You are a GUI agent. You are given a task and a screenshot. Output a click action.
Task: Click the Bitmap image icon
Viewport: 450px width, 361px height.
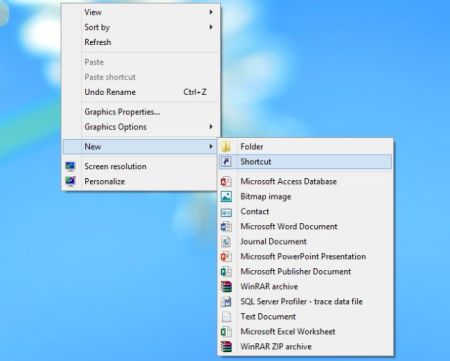[x=226, y=197]
